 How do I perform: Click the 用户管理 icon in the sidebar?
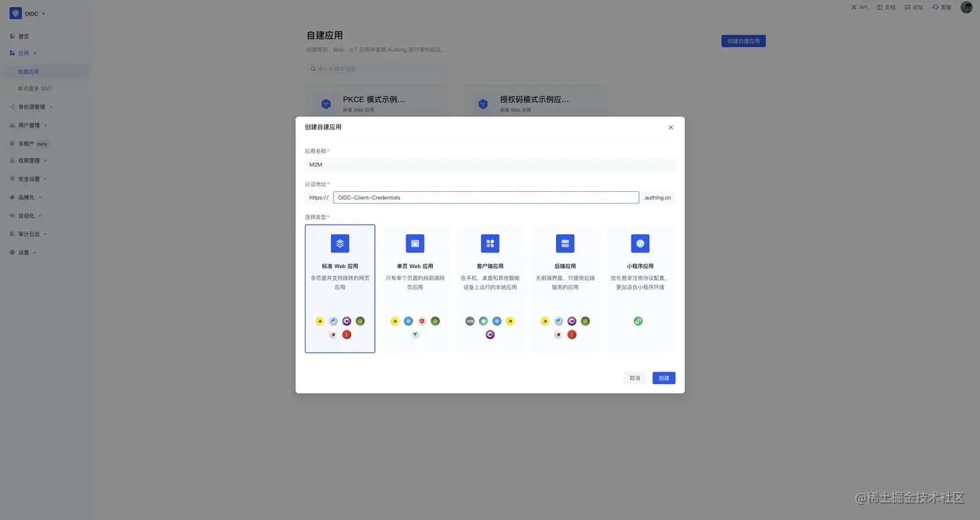pyautogui.click(x=12, y=125)
